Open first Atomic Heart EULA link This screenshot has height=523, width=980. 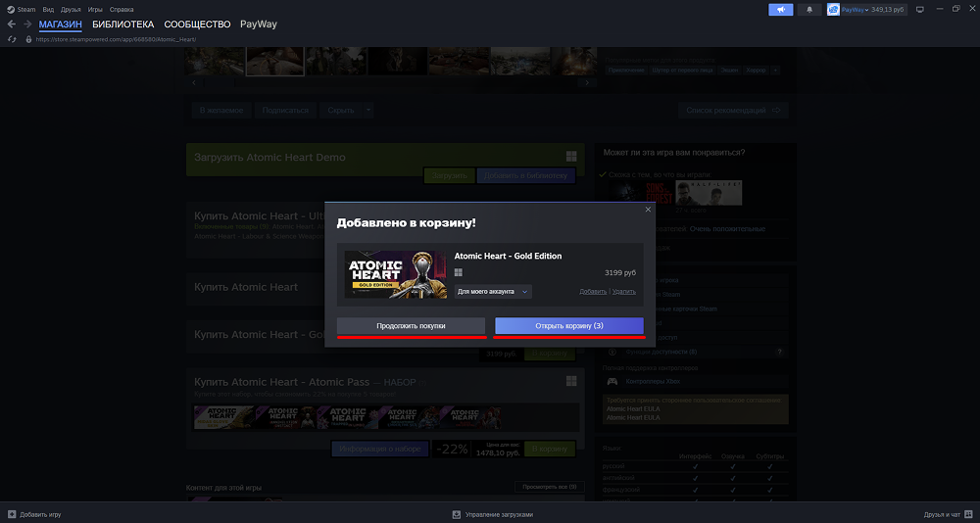pos(632,408)
